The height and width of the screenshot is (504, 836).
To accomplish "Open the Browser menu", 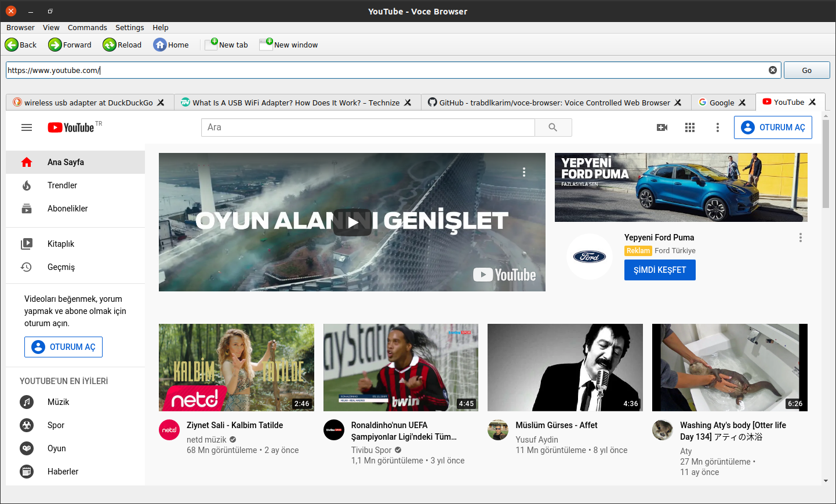I will [x=20, y=27].
